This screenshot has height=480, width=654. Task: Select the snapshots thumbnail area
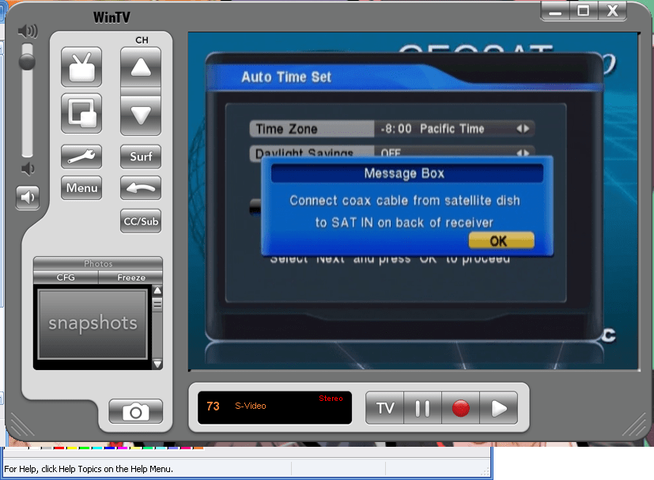(93, 324)
